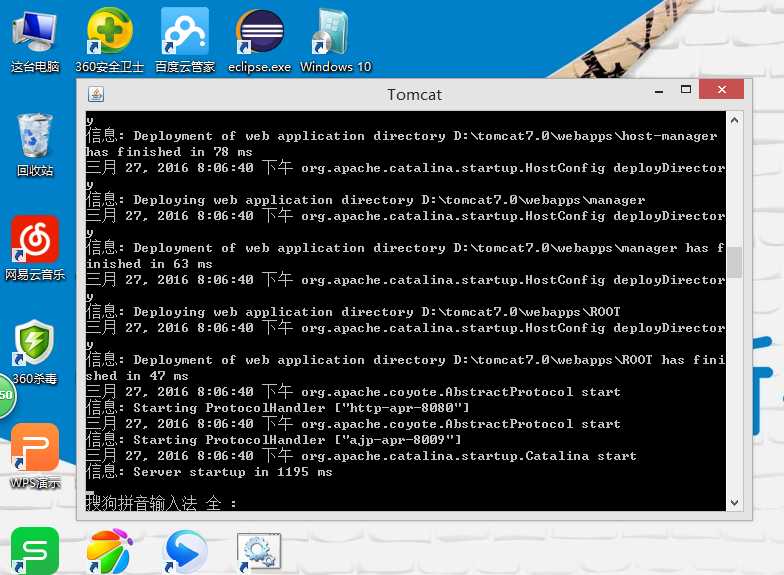This screenshot has height=575, width=784.
Task: Select the Windows 10 desktop shortcut
Action: click(x=336, y=41)
